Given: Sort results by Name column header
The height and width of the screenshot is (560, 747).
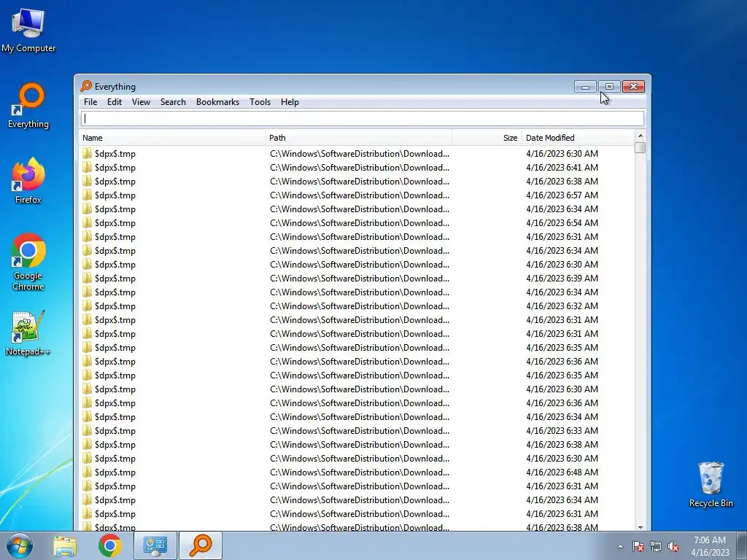Looking at the screenshot, I should [x=172, y=138].
